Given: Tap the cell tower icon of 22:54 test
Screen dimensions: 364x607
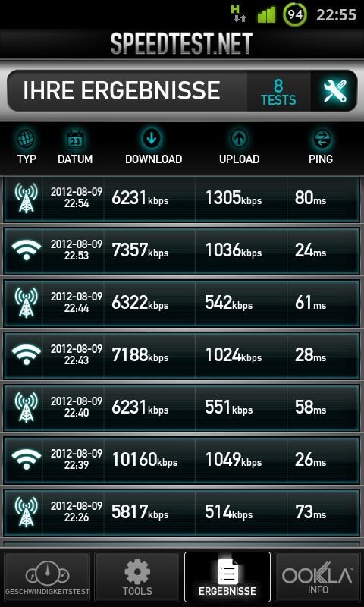Looking at the screenshot, I should [x=26, y=198].
